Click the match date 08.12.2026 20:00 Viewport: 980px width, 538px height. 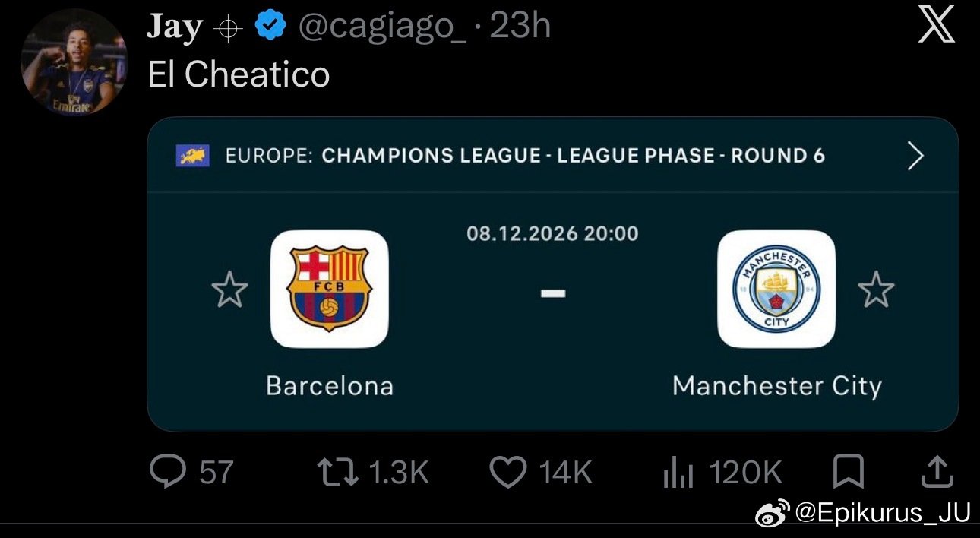tap(552, 233)
